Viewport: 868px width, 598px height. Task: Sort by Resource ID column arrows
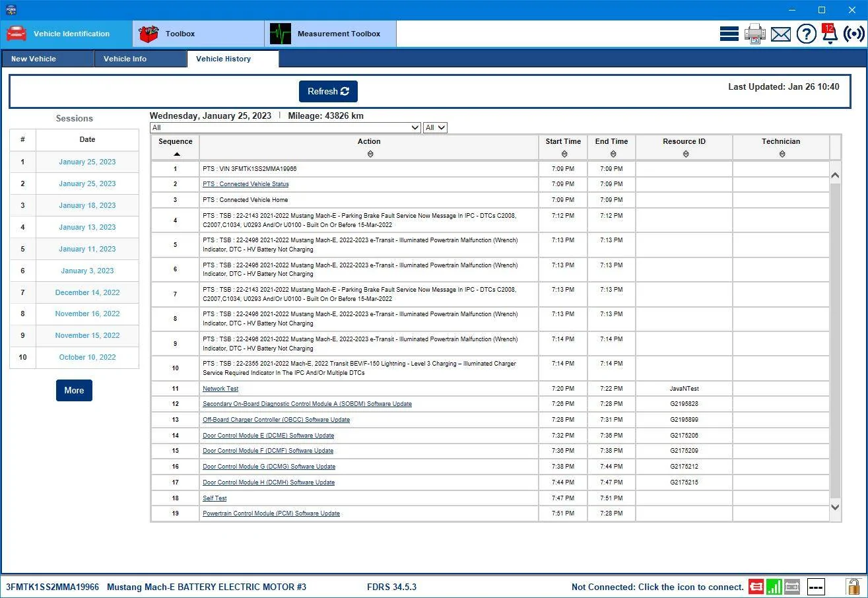click(685, 154)
